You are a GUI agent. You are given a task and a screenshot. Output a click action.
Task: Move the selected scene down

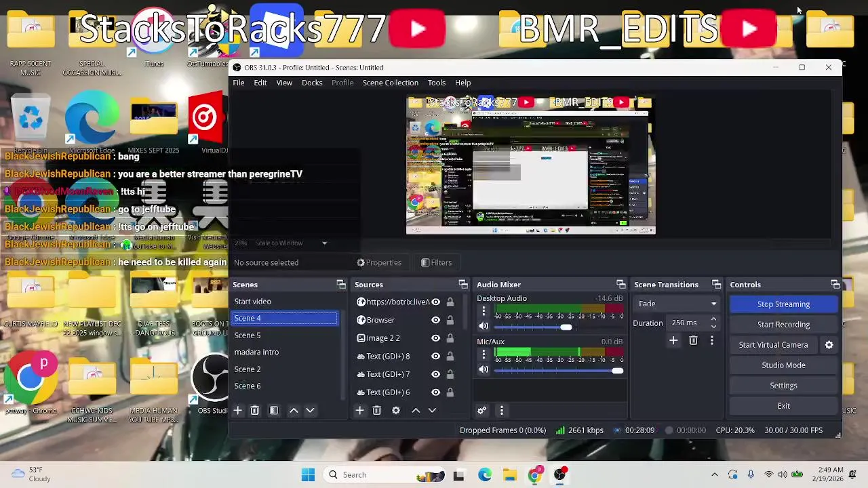pos(310,410)
